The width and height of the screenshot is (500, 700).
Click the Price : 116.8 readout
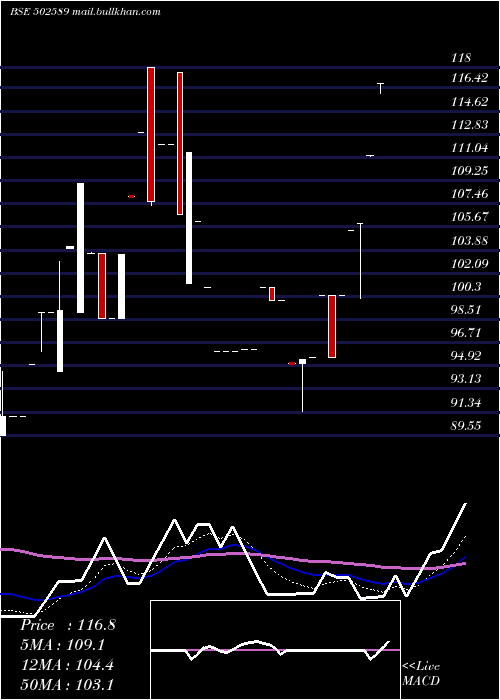pyautogui.click(x=68, y=625)
